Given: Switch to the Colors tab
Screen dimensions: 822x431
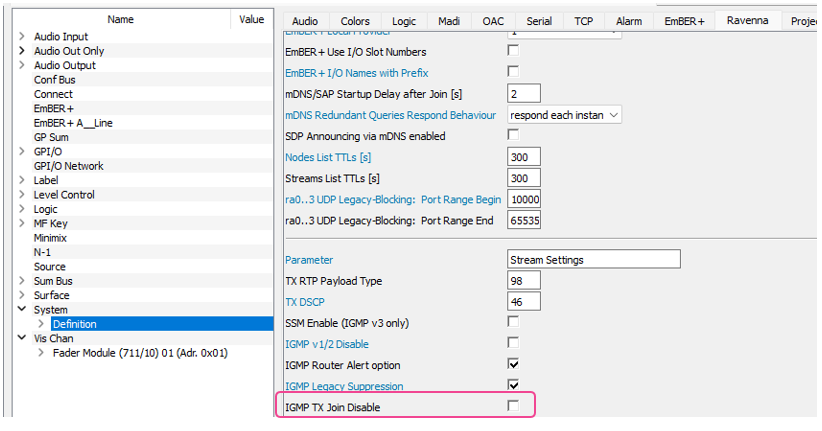Looking at the screenshot, I should (x=355, y=21).
